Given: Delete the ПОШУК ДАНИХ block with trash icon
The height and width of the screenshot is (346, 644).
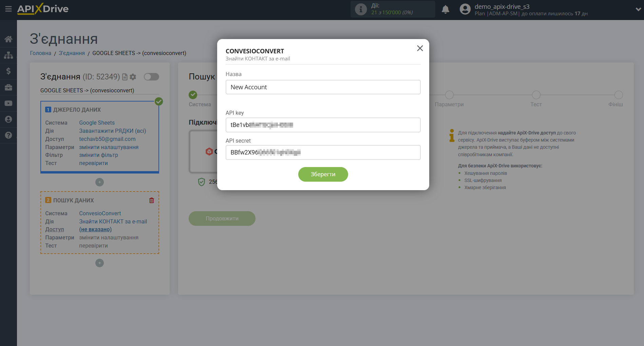Looking at the screenshot, I should point(152,200).
